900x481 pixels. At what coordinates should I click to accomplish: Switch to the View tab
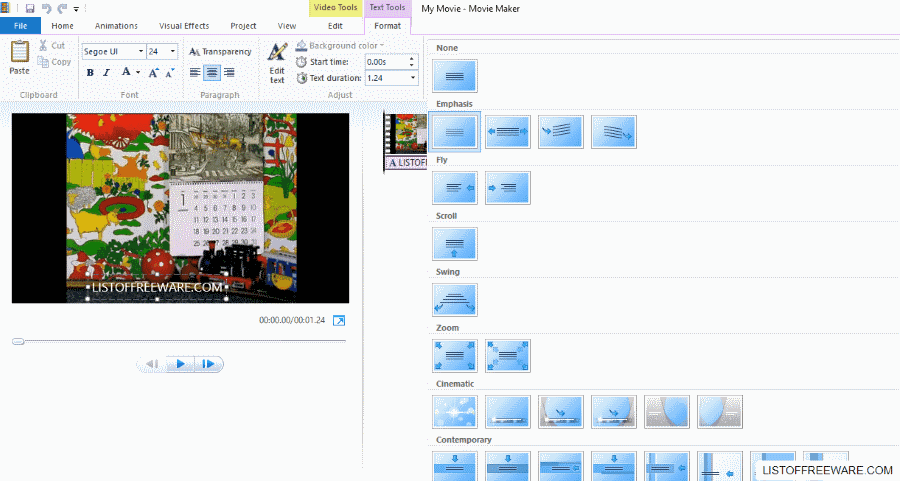pos(286,26)
